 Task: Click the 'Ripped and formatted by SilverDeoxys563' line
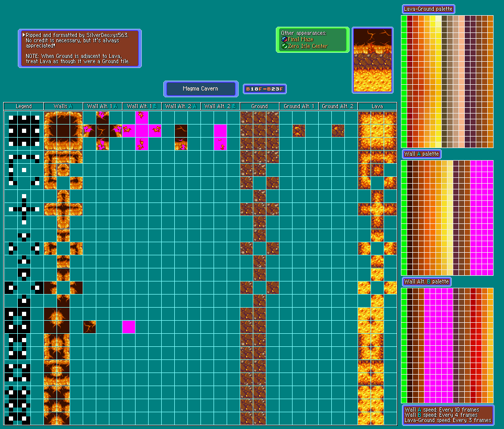77,35
